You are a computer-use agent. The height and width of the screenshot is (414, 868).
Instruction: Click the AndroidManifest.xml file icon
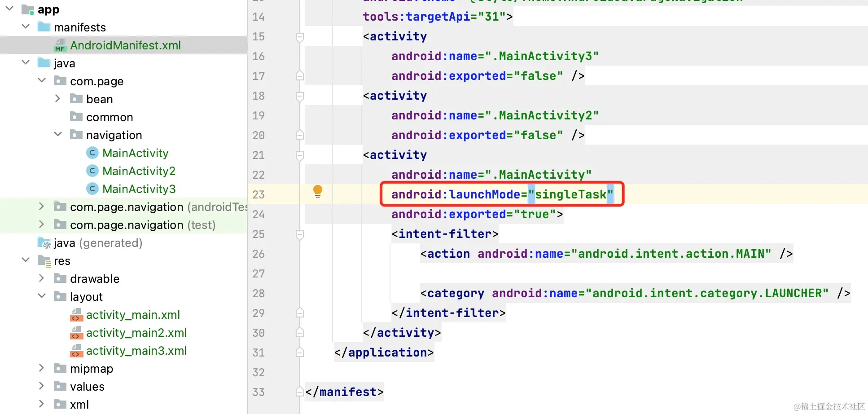click(x=60, y=45)
